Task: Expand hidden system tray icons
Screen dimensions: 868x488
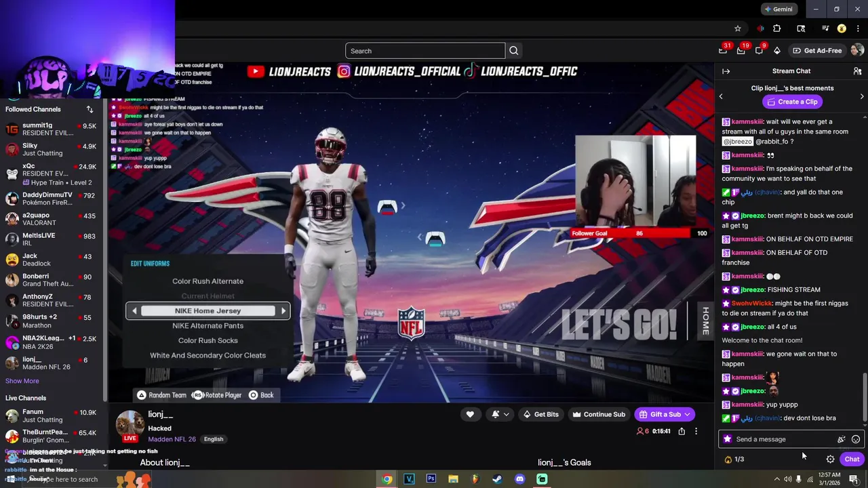Action: tap(776, 479)
